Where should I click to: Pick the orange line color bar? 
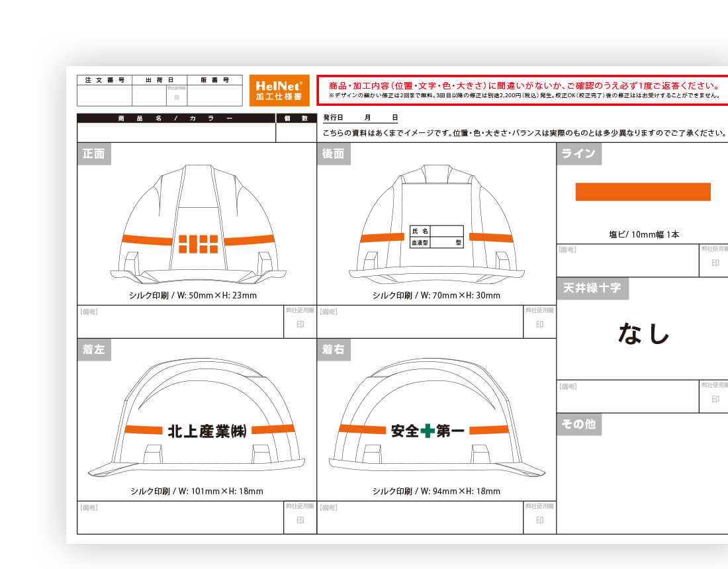(x=643, y=192)
